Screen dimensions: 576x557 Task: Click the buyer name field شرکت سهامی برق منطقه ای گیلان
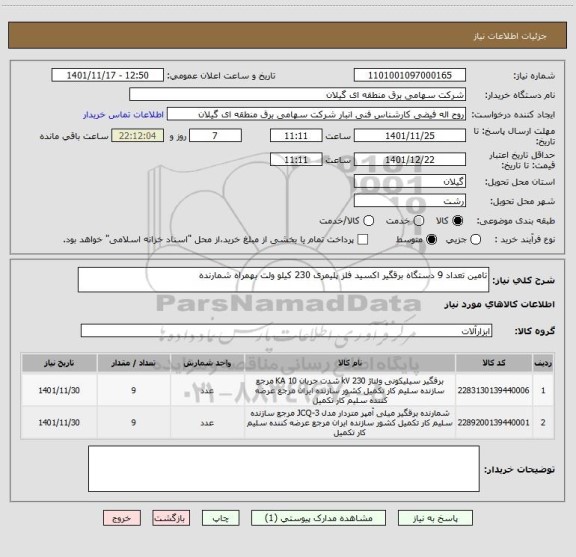point(298,95)
